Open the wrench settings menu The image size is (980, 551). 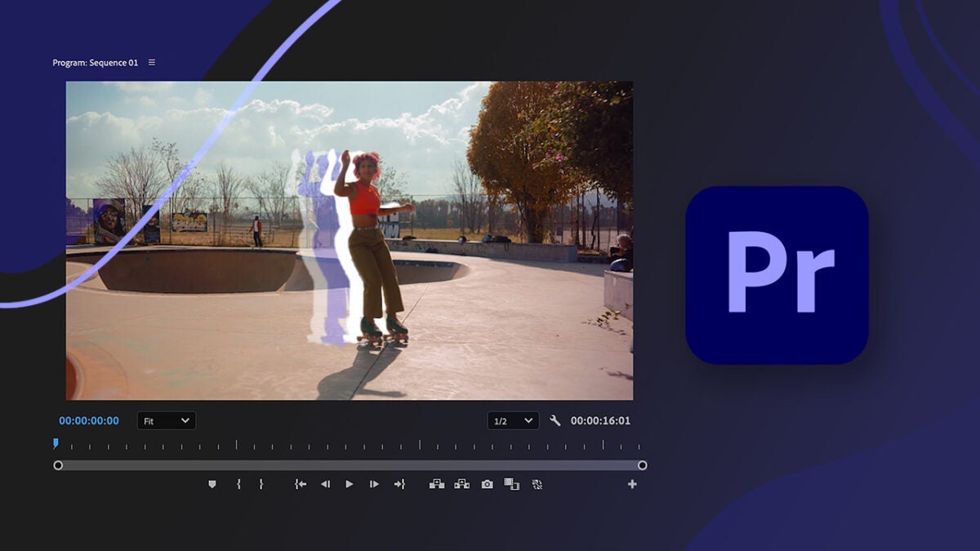pos(555,421)
